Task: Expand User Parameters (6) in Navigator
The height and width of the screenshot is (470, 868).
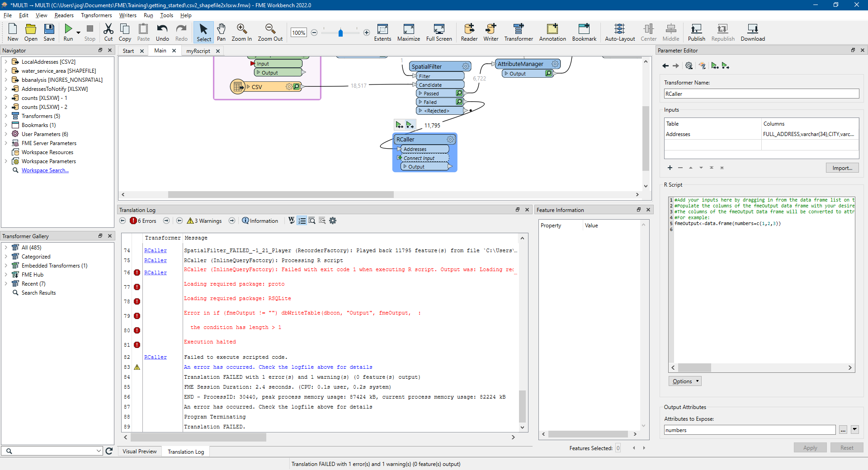Action: click(5, 134)
